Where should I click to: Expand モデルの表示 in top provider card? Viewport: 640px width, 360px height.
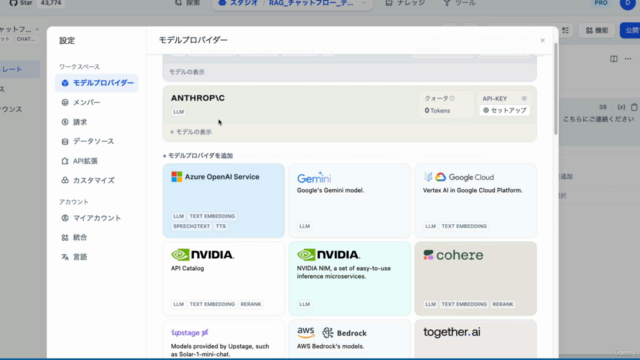pyautogui.click(x=187, y=72)
